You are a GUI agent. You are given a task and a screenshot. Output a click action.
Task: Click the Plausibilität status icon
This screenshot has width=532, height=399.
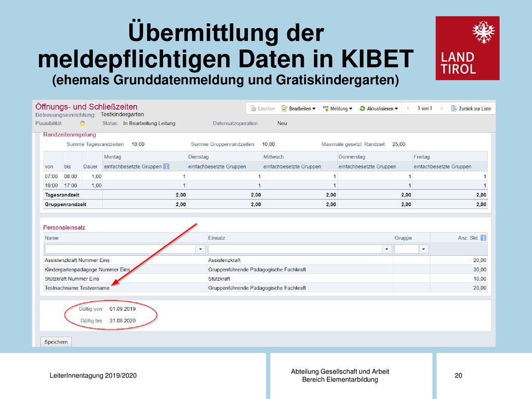coord(82,124)
